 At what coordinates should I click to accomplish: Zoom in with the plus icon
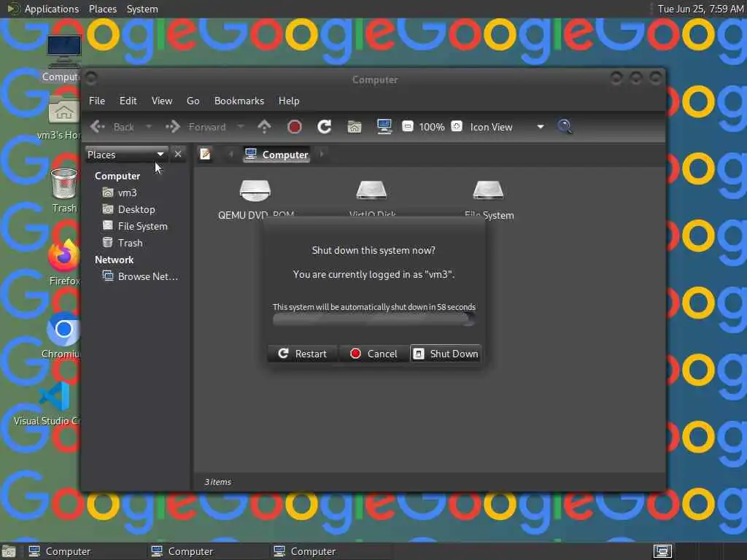(457, 126)
